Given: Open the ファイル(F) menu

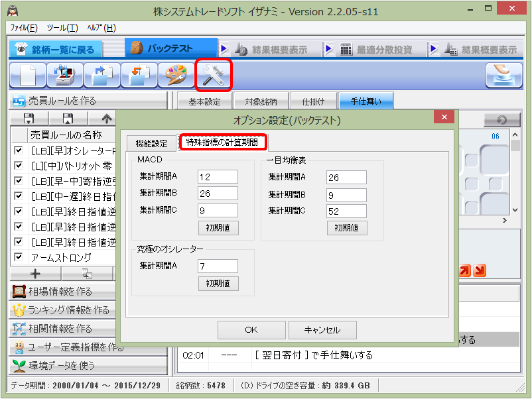Looking at the screenshot, I should click(x=24, y=27).
